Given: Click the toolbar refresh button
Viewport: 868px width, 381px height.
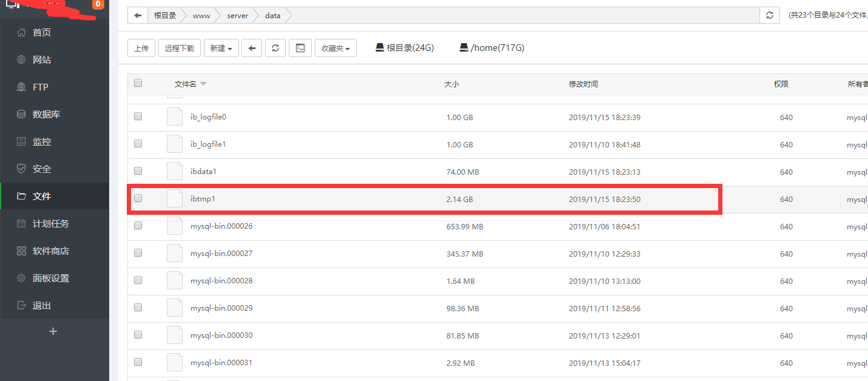Looking at the screenshot, I should point(275,48).
